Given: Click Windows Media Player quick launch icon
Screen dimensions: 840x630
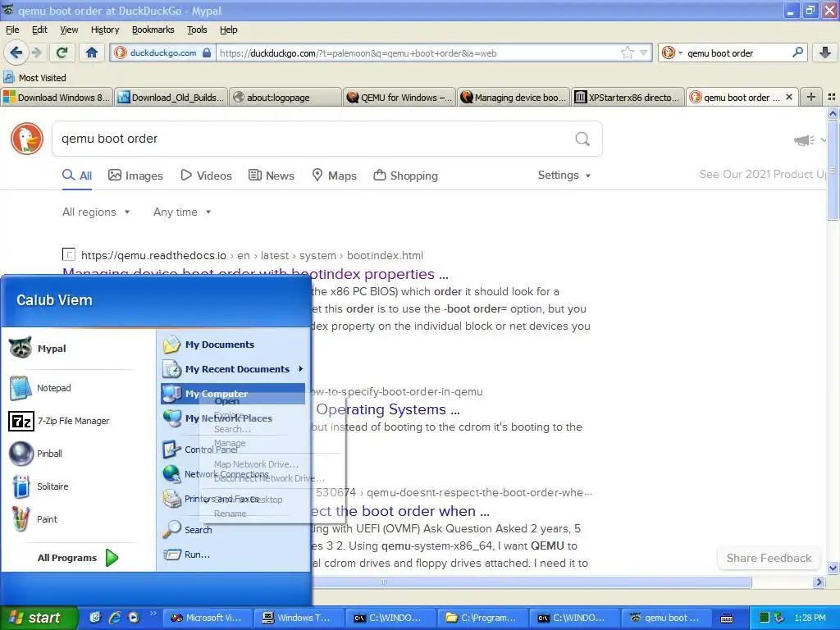Looking at the screenshot, I should [x=134, y=618].
